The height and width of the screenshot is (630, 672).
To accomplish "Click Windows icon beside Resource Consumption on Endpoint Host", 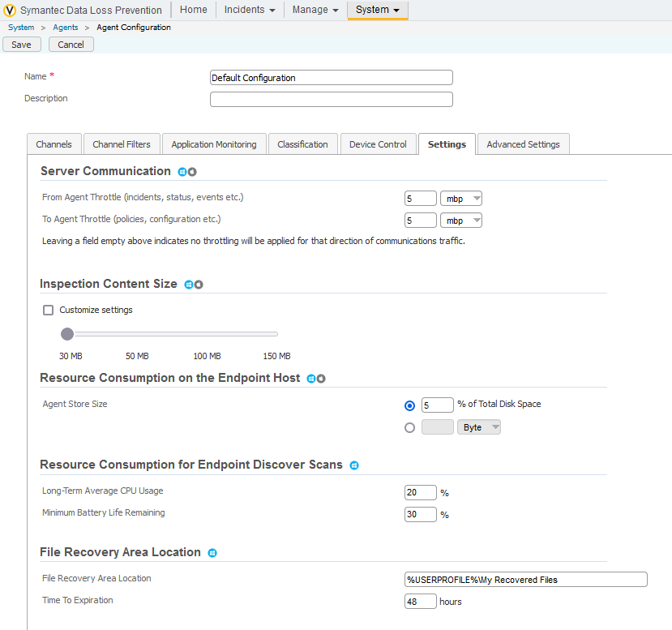I will pyautogui.click(x=311, y=379).
